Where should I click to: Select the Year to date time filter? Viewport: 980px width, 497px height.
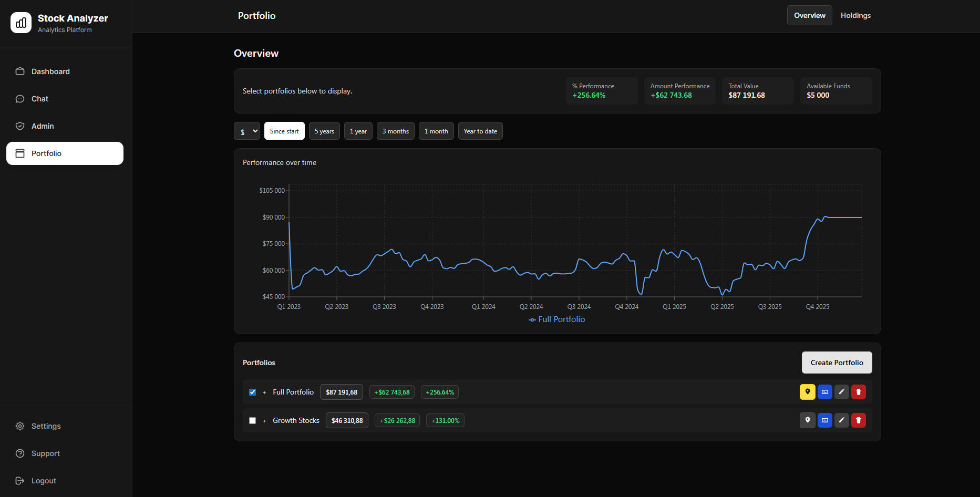480,131
